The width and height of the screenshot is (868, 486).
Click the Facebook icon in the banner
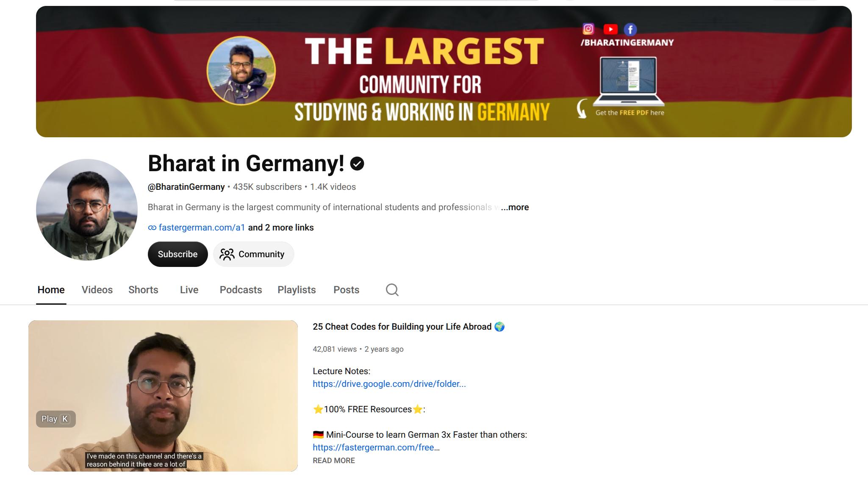pos(630,29)
